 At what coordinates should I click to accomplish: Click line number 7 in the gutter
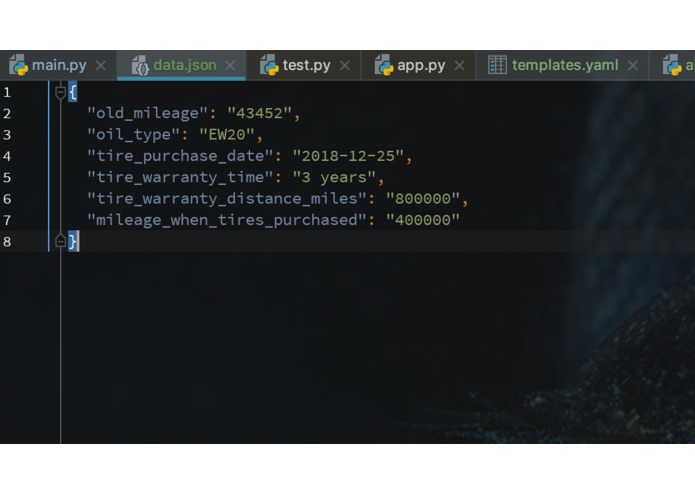click(x=7, y=220)
